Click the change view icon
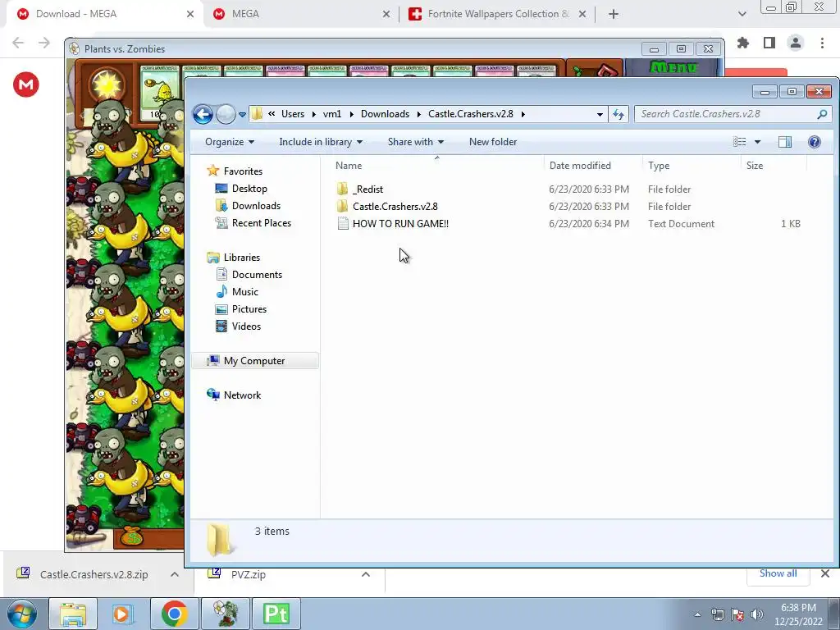The width and height of the screenshot is (840, 630). (x=740, y=142)
